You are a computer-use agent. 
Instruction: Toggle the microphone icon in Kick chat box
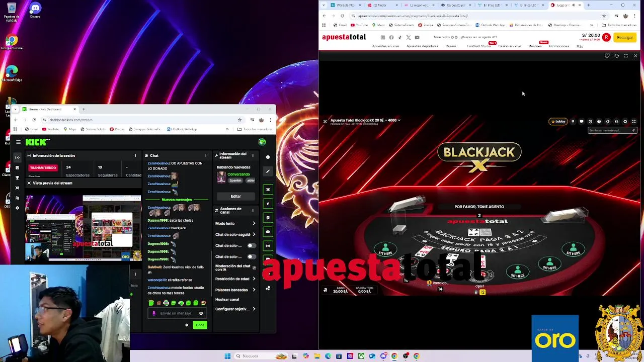coord(154,313)
